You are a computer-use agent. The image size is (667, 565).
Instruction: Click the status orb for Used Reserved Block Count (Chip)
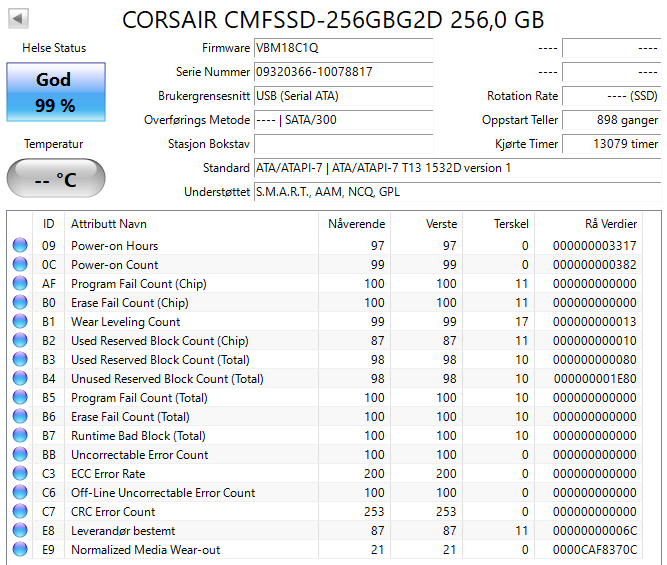tap(20, 340)
